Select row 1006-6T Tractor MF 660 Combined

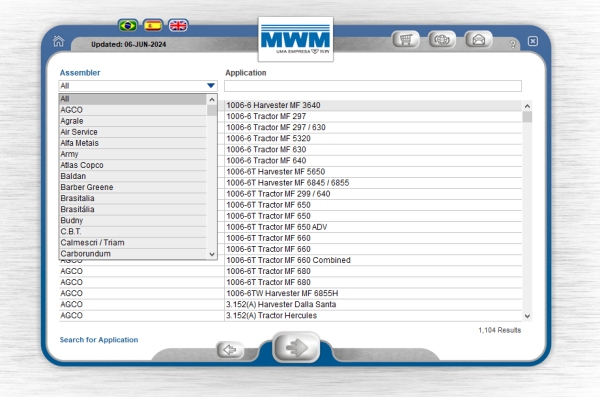373,260
